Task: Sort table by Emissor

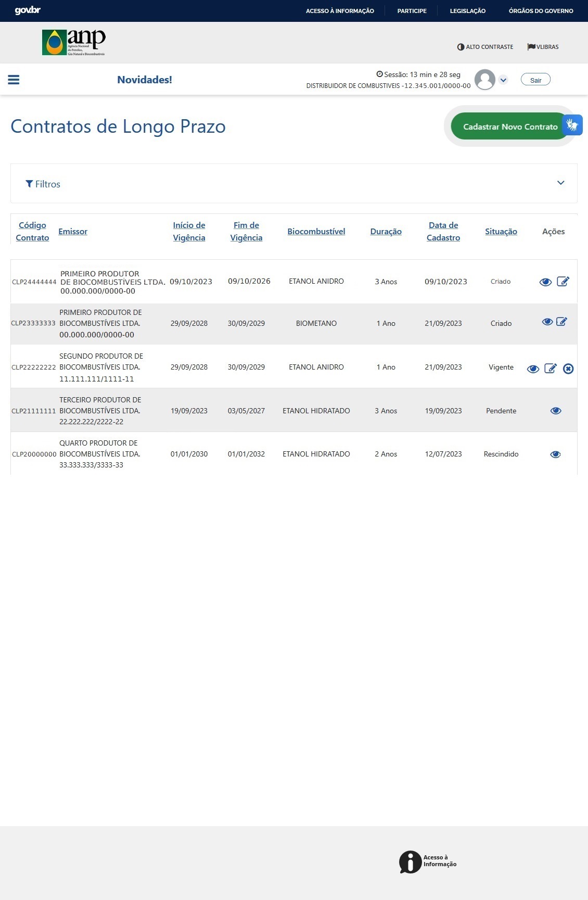Action: [x=73, y=232]
